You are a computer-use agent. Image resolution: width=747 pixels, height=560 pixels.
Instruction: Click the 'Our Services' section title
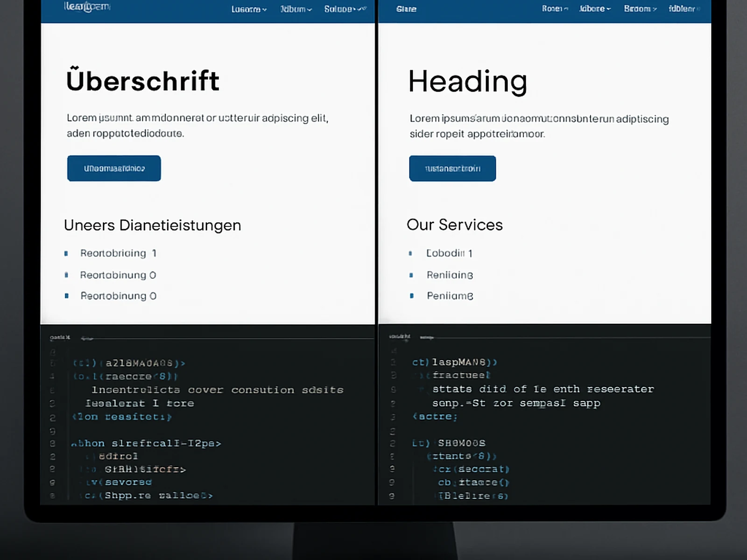coord(455,225)
